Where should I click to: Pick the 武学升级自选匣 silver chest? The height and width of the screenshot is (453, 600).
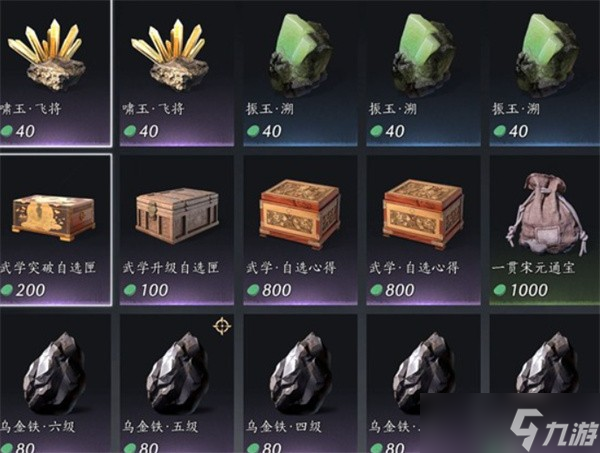click(x=177, y=230)
